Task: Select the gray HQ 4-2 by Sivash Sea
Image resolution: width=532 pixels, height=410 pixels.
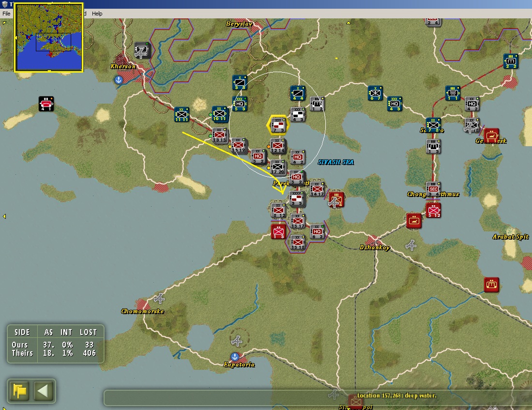Action: [x=298, y=157]
